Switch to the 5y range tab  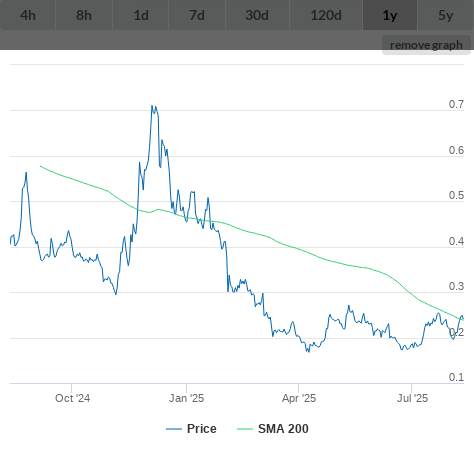coord(446,15)
